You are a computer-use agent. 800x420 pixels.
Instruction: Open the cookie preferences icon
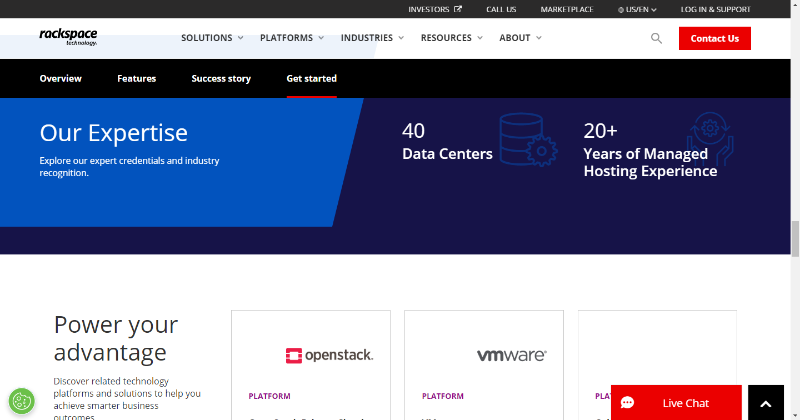(21, 401)
